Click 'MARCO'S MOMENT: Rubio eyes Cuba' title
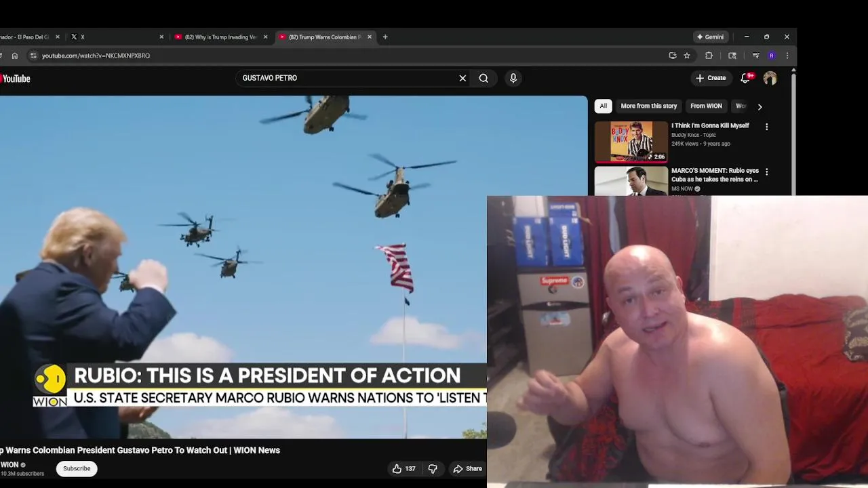The height and width of the screenshot is (488, 868). 715,175
